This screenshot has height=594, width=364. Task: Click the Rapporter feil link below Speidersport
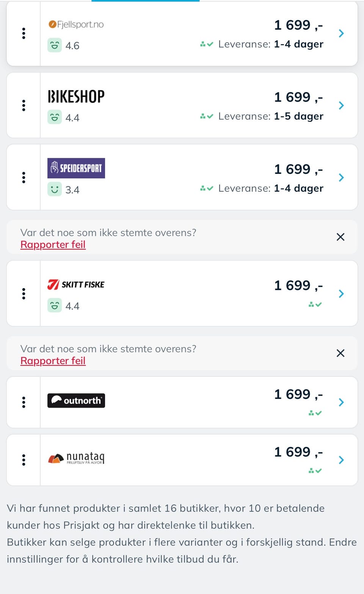point(53,245)
